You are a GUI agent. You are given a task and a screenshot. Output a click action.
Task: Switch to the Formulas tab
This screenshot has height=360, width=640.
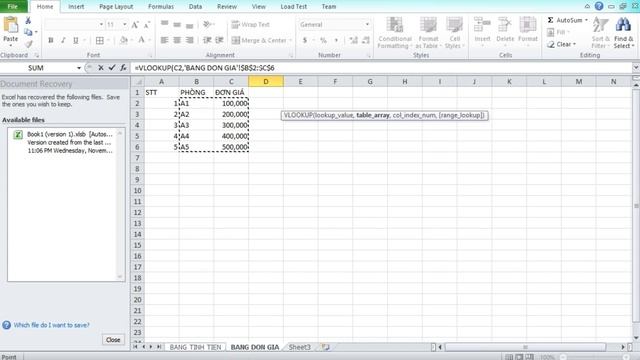tap(161, 7)
